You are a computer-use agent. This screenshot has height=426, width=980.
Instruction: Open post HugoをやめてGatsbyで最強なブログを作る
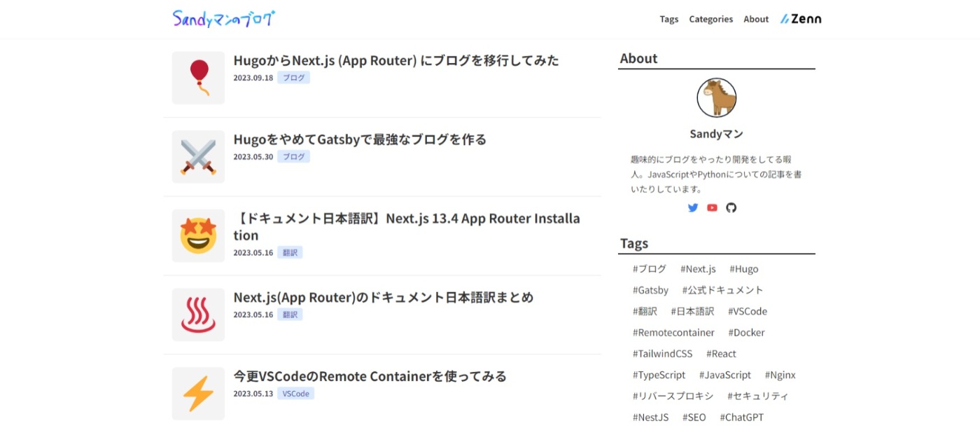[360, 139]
